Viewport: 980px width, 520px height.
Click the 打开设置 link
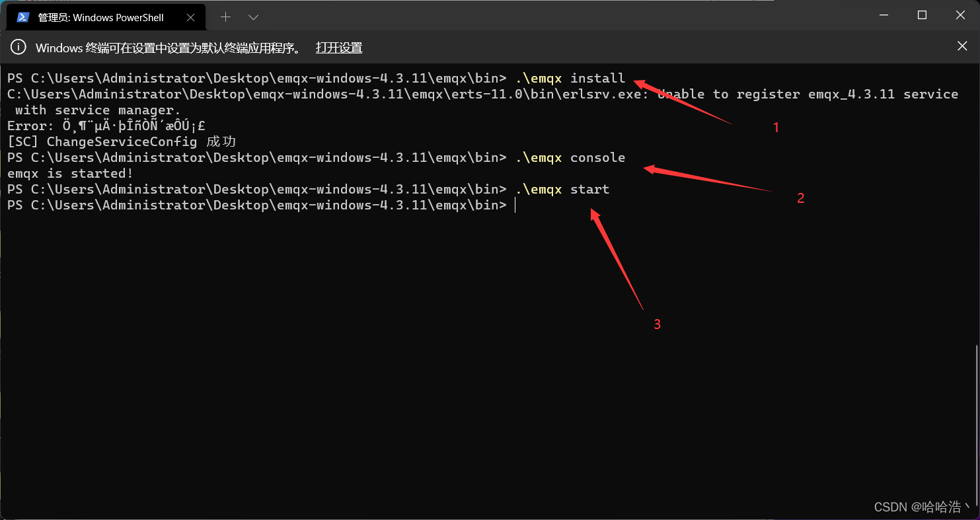click(x=339, y=48)
